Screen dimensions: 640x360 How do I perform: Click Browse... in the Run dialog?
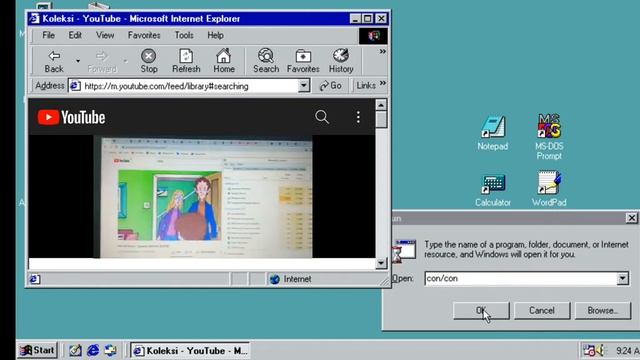click(602, 311)
